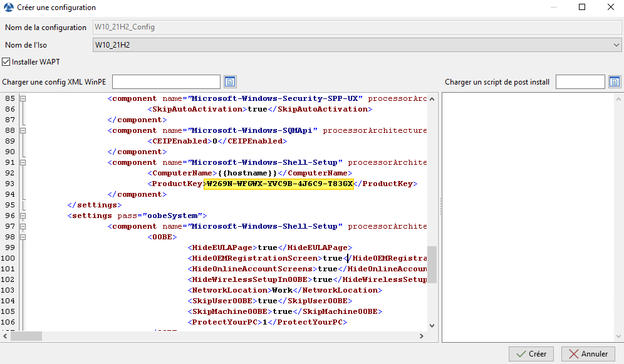Viewport: 624px width, 364px height.
Task: Click the Nom de la configuration field
Action: [x=251, y=27]
